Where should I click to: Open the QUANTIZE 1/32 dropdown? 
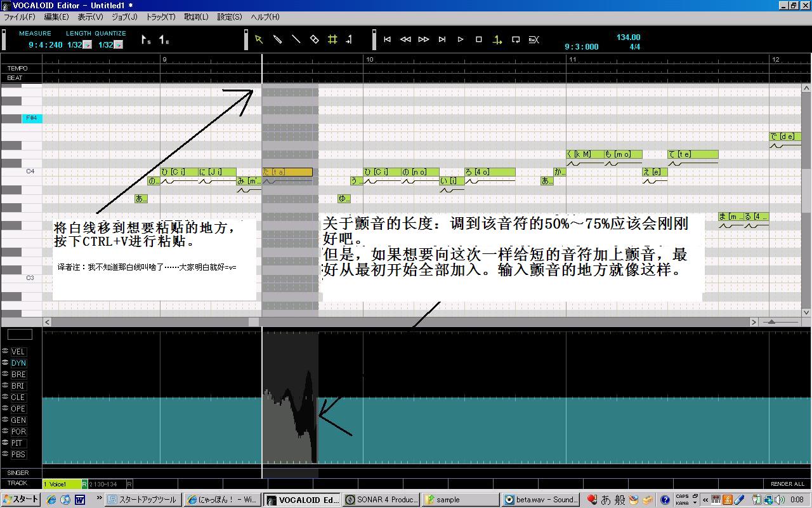[118, 45]
